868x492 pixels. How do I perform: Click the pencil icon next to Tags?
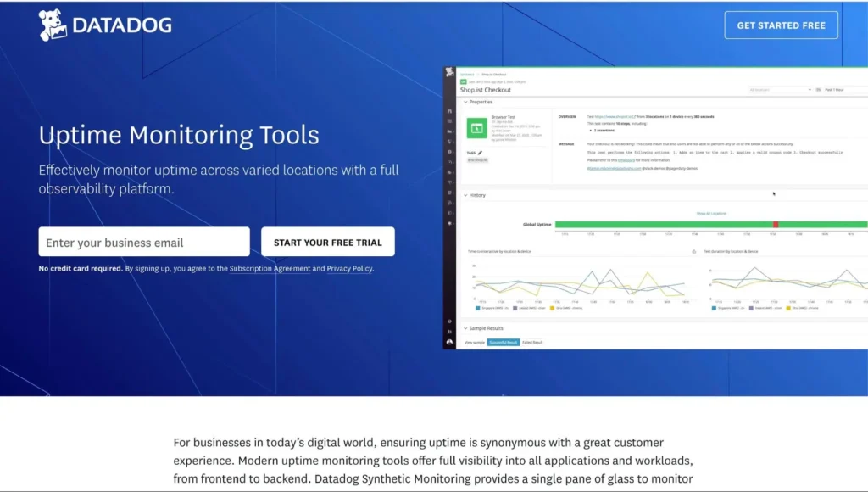pos(480,153)
